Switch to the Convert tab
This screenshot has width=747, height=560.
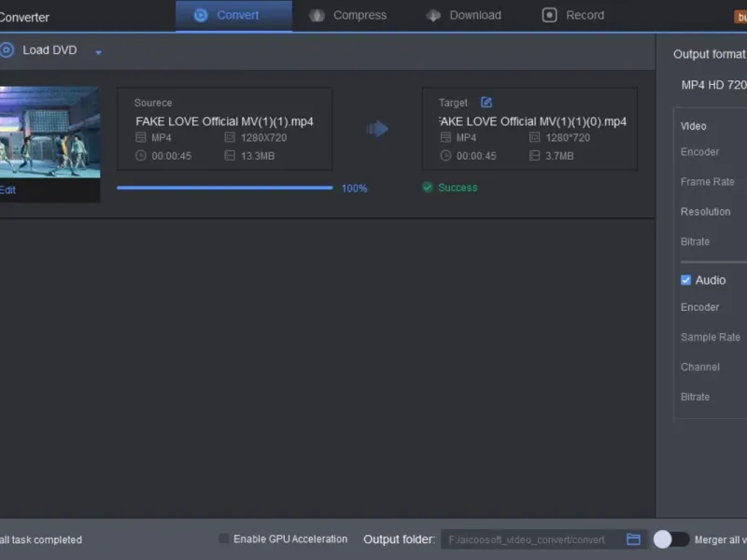click(x=234, y=15)
